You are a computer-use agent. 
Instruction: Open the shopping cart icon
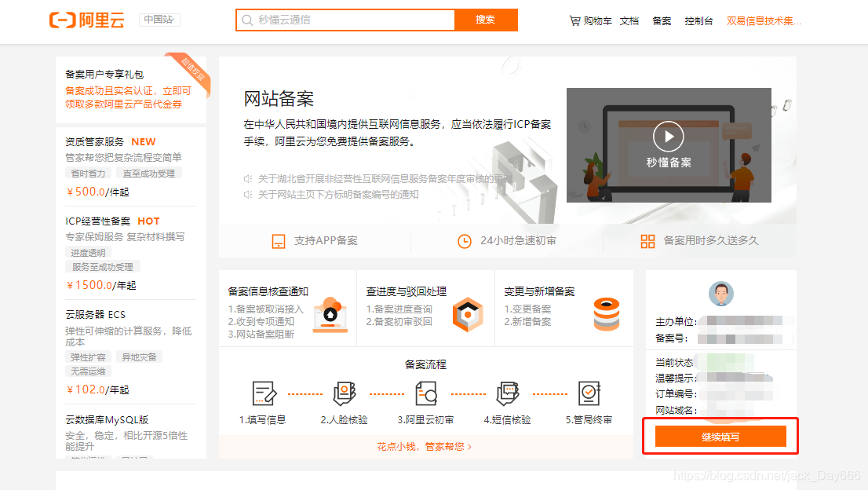574,21
